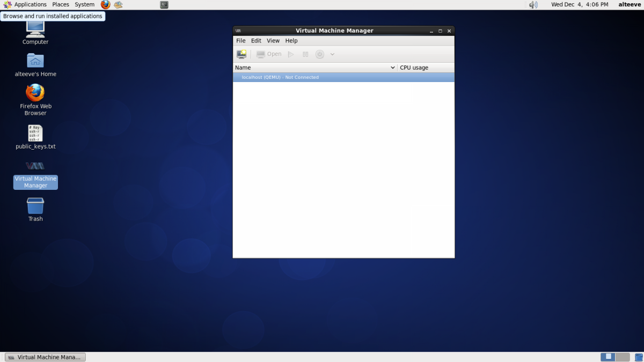Click the Pause virtual machine toolbar icon
The width and height of the screenshot is (644, 362).
pos(305,54)
